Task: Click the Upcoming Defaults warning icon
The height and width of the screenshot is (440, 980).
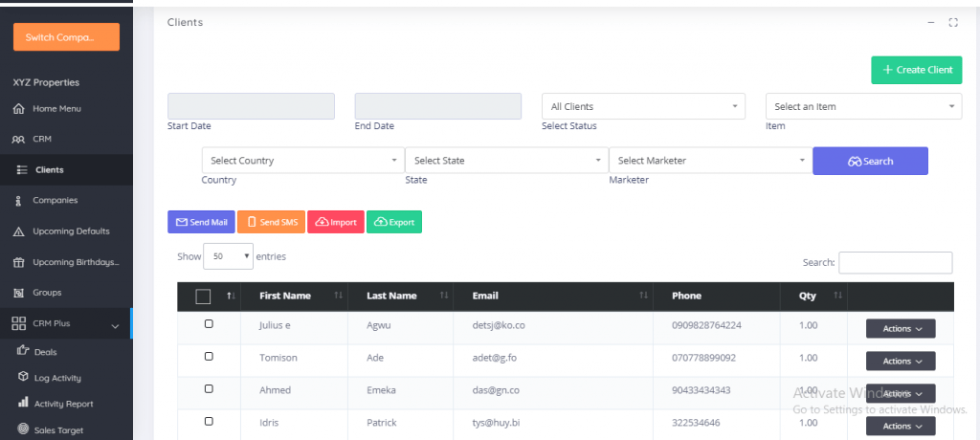Action: [x=18, y=231]
